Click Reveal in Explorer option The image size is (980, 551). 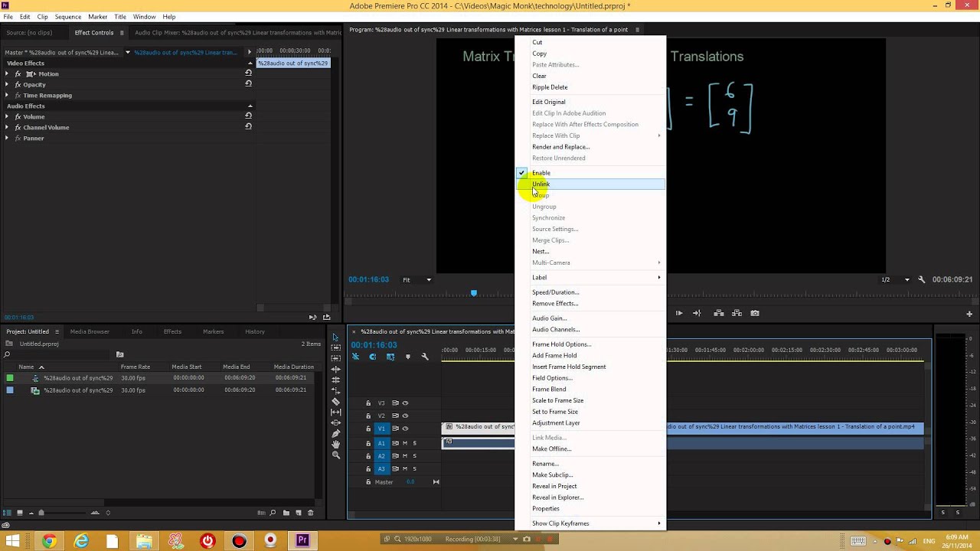tap(590, 497)
